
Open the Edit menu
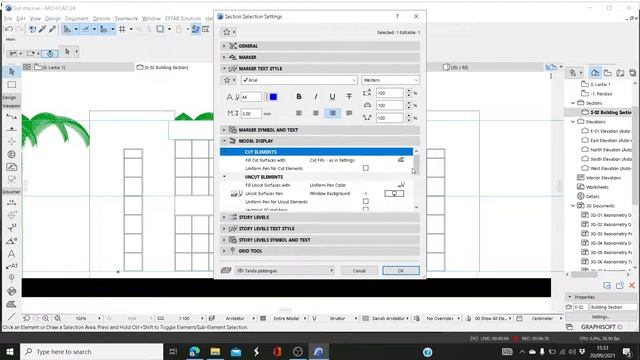(21, 19)
